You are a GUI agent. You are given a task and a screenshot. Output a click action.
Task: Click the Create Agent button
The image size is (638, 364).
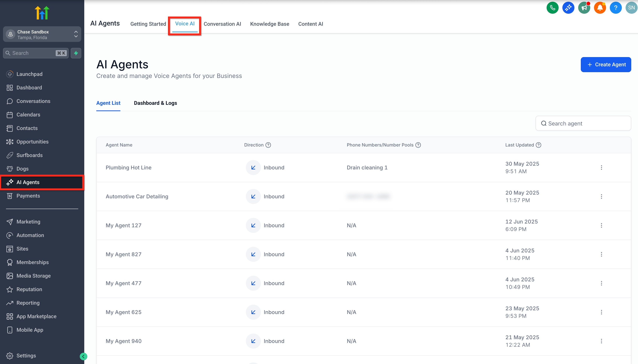click(x=606, y=64)
